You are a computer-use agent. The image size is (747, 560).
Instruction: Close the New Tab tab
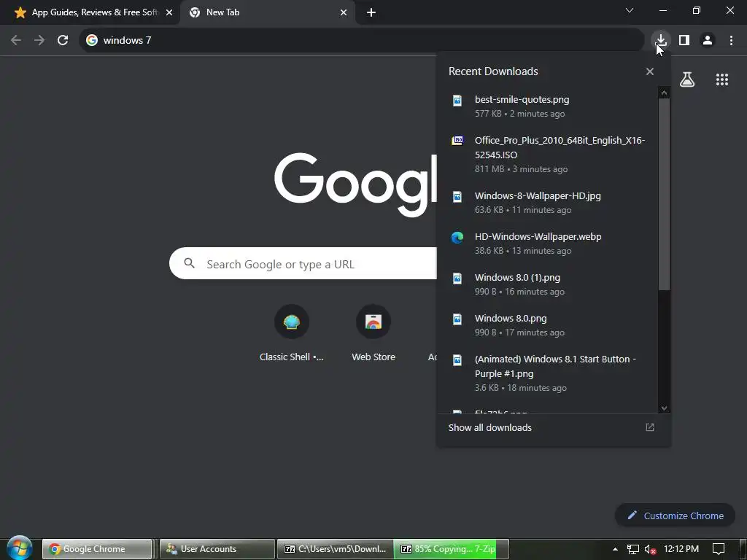[344, 13]
